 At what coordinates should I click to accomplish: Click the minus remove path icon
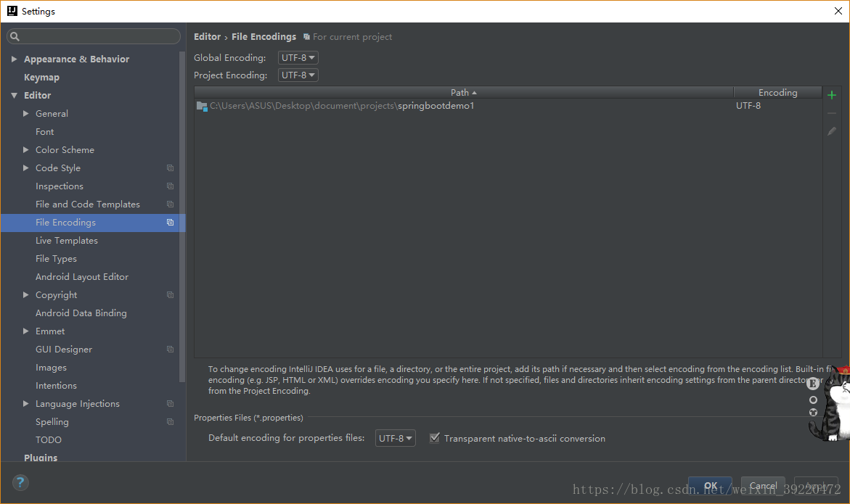point(832,113)
